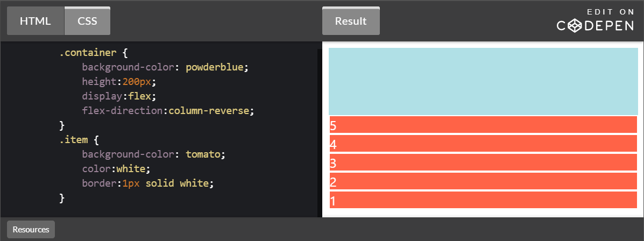Toggle the Result panel button
644x241 pixels.
tap(351, 21)
